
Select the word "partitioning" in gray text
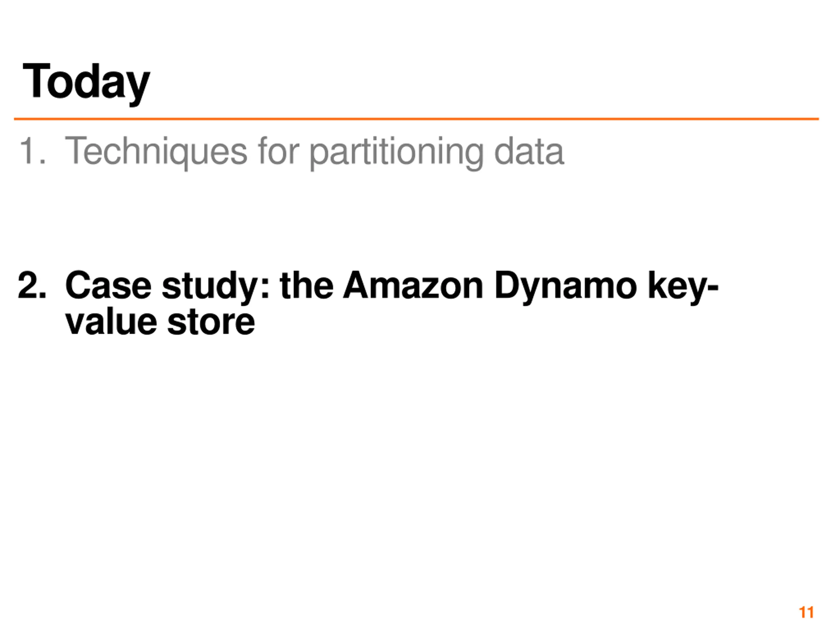(396, 153)
